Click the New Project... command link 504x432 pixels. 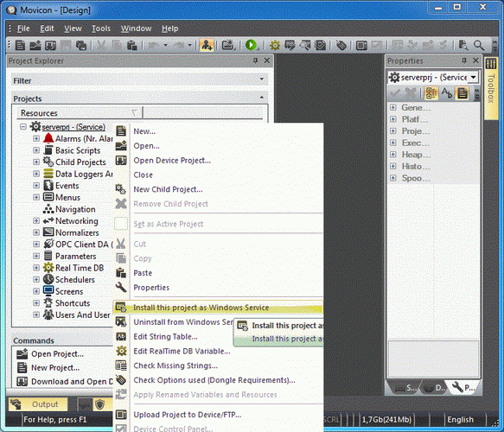coord(55,367)
